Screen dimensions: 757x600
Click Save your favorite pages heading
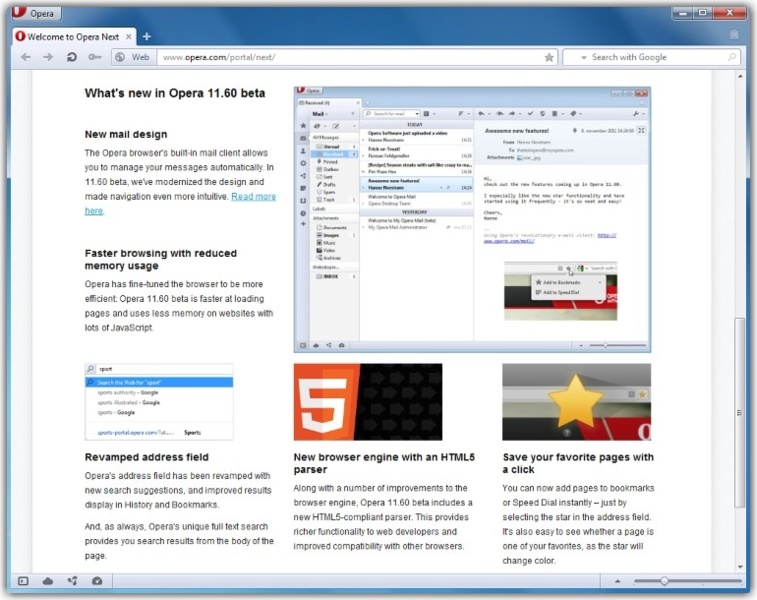(x=578, y=463)
